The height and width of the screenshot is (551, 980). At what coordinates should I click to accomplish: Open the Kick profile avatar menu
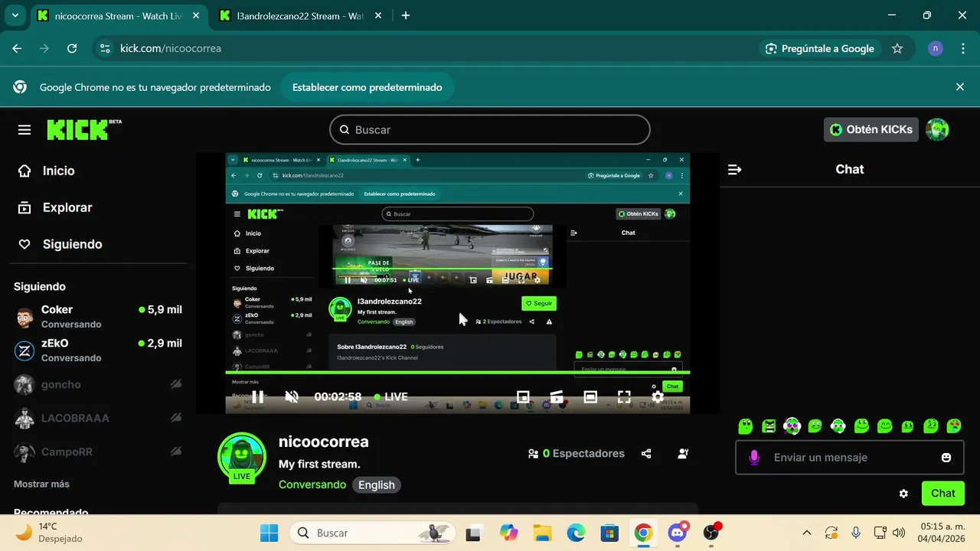(937, 129)
